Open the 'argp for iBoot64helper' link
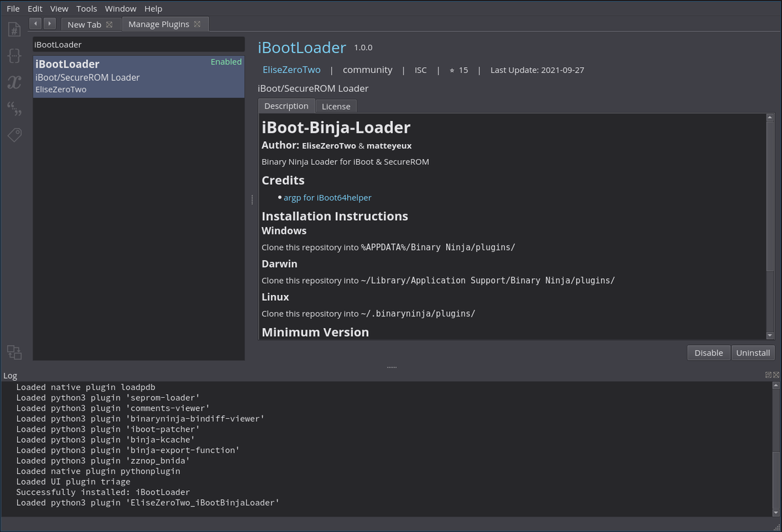This screenshot has height=532, width=782. point(327,197)
